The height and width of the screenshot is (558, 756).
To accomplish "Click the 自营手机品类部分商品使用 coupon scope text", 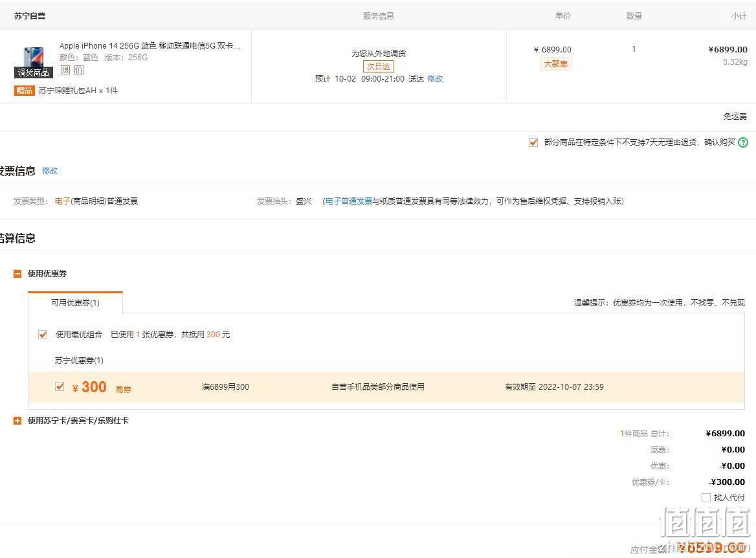I will pos(378,387).
